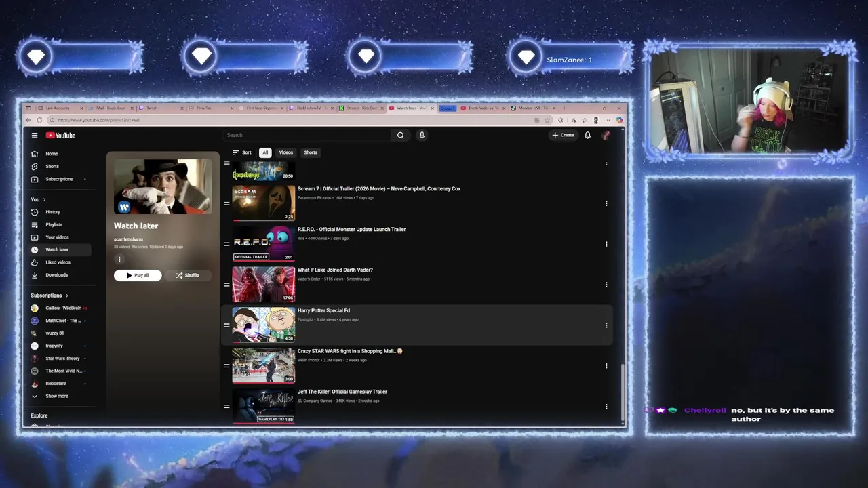Open Watch later playlist three-dot menu
The image size is (868, 488).
(x=119, y=259)
